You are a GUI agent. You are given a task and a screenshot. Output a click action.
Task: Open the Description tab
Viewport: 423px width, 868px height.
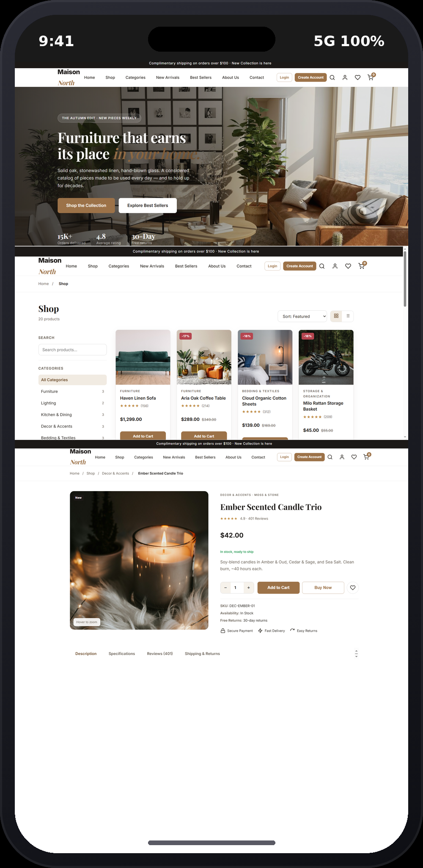pos(86,654)
